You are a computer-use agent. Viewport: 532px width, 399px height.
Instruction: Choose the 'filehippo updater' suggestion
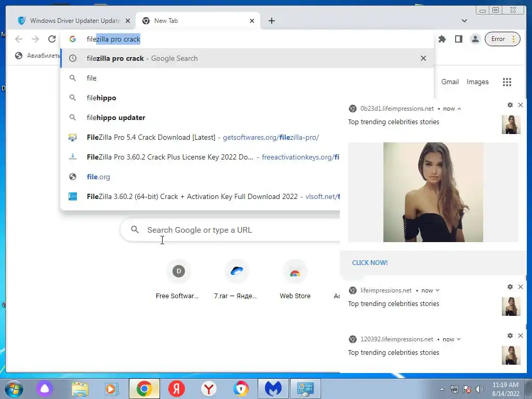point(200,117)
